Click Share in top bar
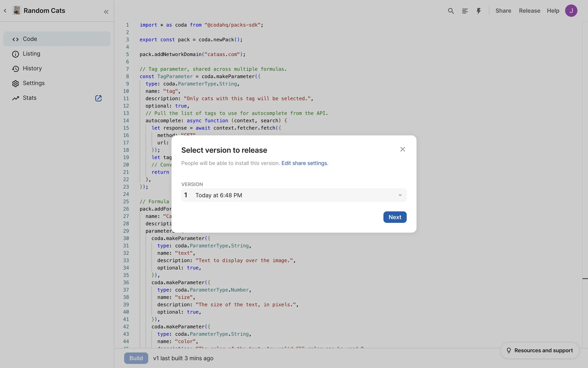This screenshot has width=588, height=368. tap(503, 11)
